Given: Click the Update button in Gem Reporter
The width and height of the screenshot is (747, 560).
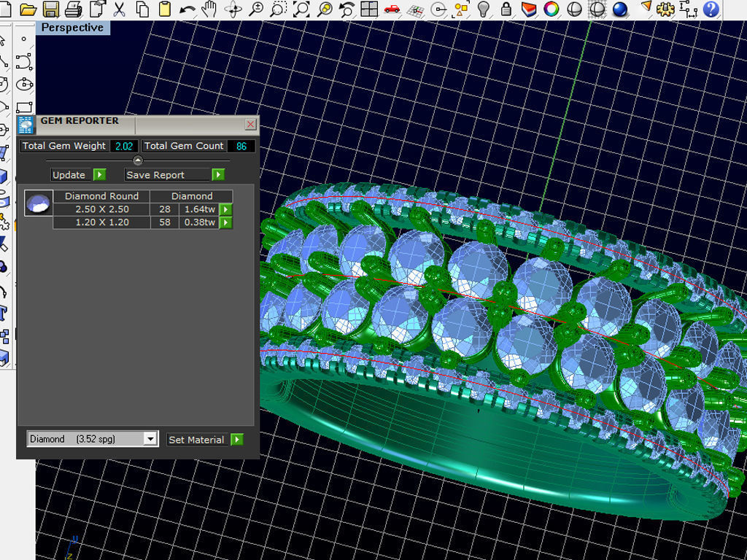Looking at the screenshot, I should [69, 175].
